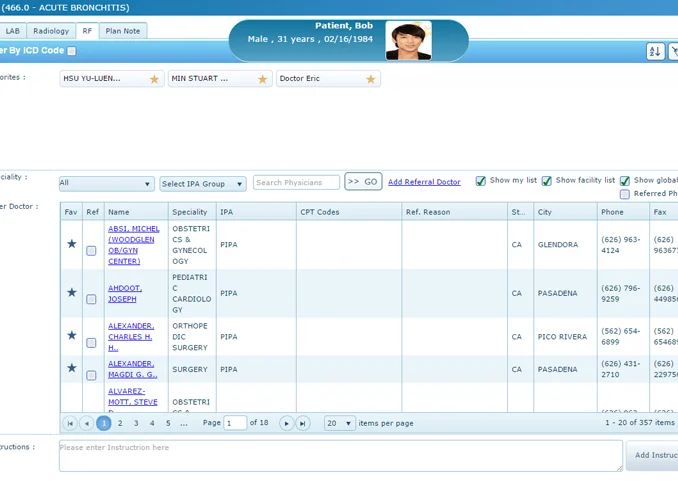
Task: Open the Select IPA Group dropdown
Action: [202, 184]
